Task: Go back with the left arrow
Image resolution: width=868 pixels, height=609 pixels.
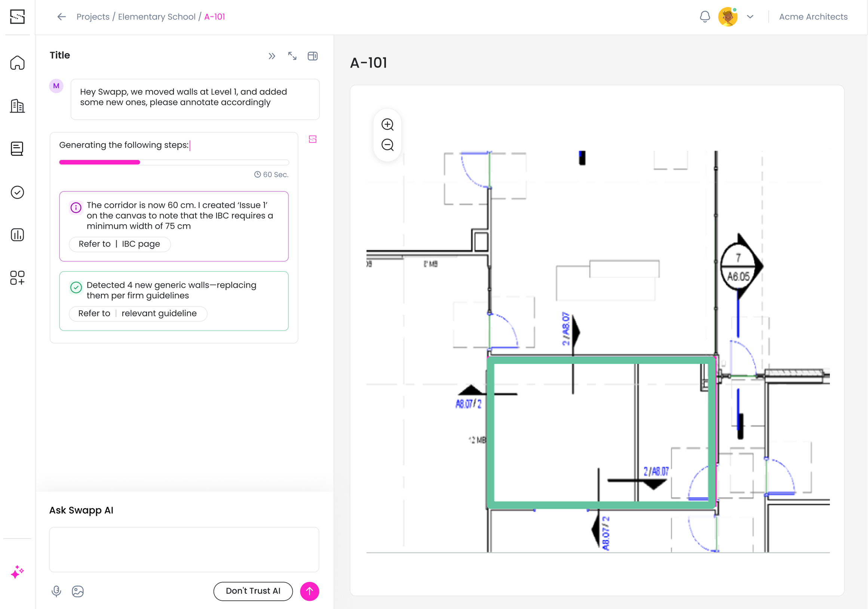Action: point(62,16)
